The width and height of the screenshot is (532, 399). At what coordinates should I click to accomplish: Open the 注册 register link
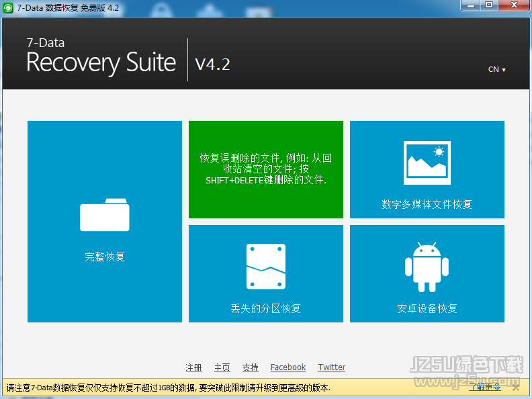193,367
